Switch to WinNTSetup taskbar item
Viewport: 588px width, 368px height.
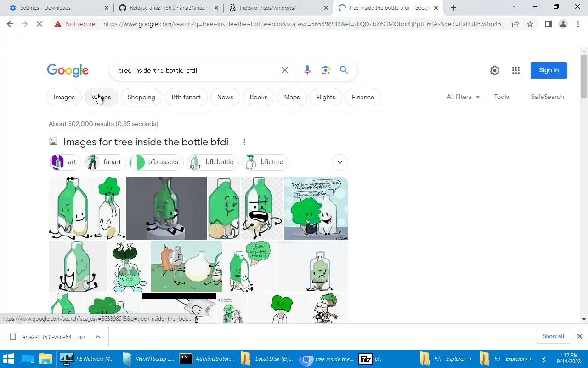click(x=148, y=359)
